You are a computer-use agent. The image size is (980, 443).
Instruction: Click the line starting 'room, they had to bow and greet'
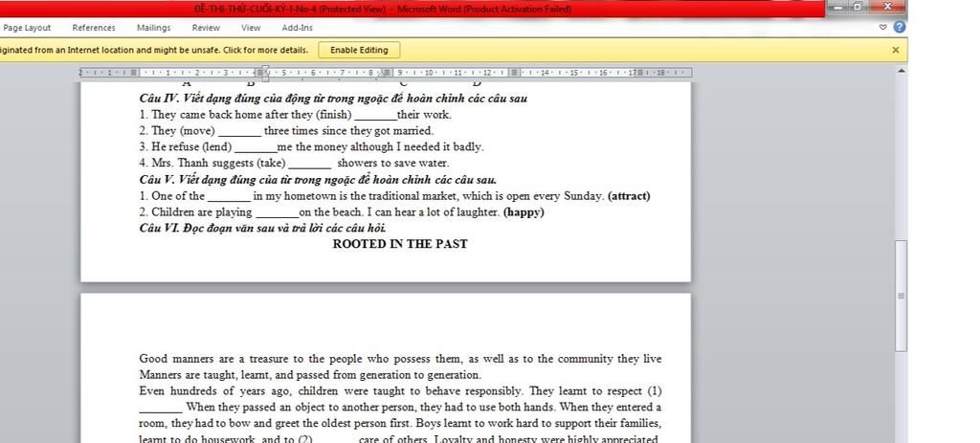coord(400,424)
